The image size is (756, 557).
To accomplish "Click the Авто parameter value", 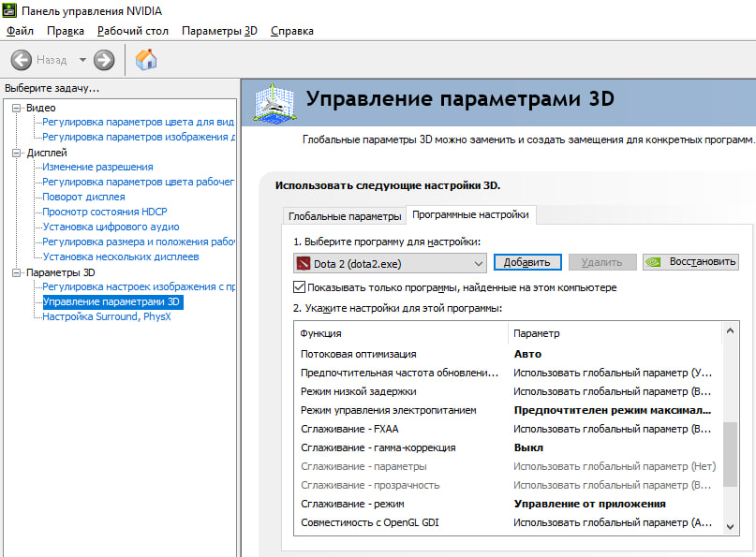I will point(528,354).
